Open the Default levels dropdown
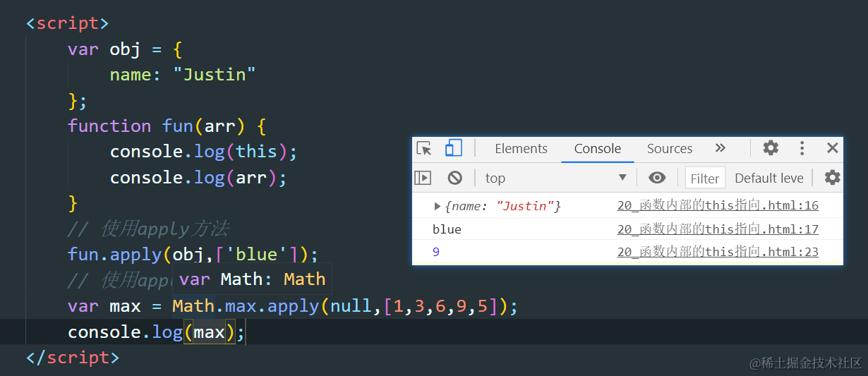 (x=769, y=178)
